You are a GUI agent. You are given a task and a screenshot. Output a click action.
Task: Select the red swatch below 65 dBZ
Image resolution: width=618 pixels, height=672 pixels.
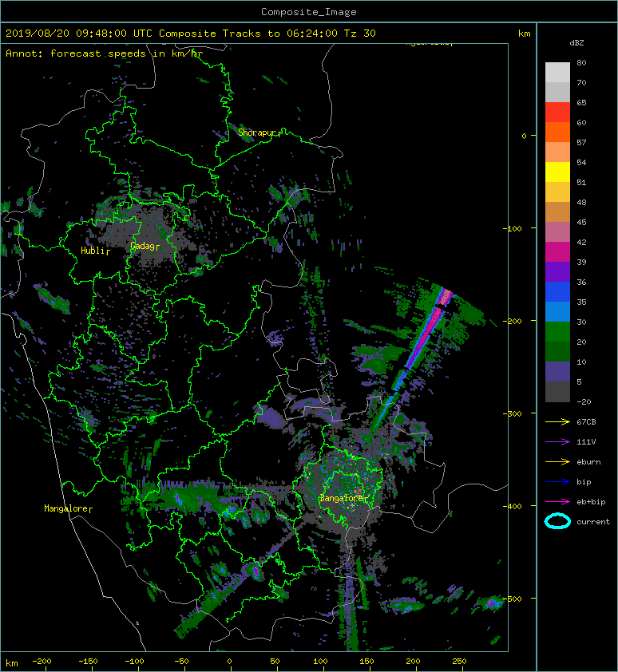coord(557,112)
